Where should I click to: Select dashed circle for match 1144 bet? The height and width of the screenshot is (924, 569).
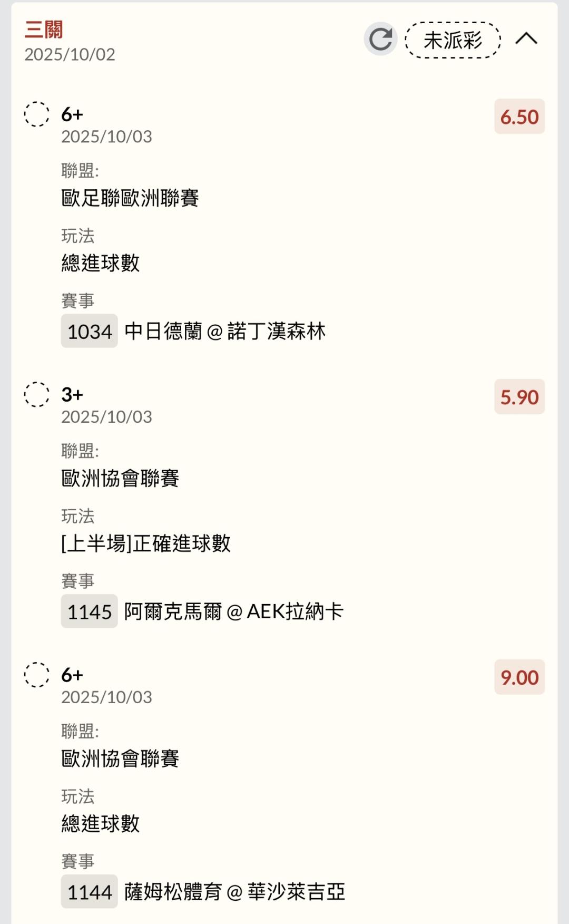point(37,675)
